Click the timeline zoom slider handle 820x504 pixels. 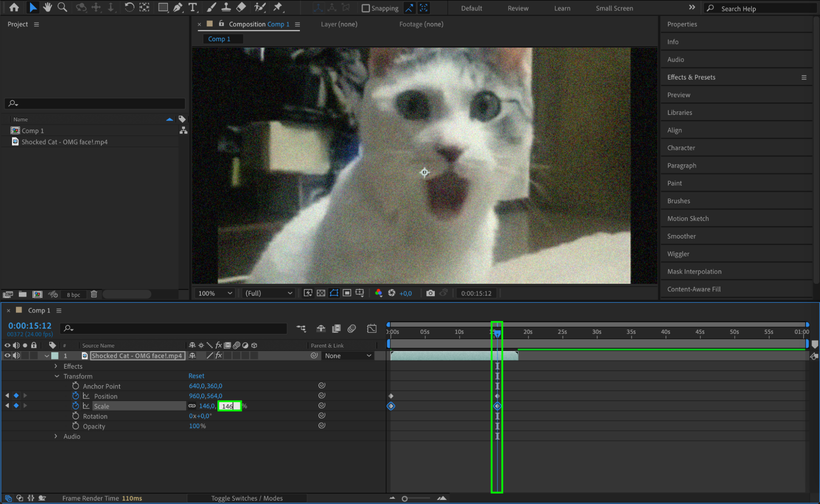click(x=404, y=499)
